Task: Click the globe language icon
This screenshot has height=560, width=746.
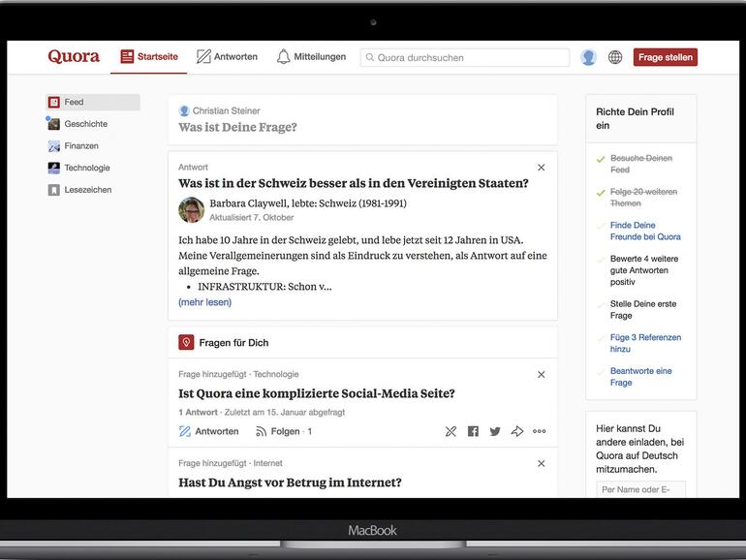Action: [x=615, y=57]
